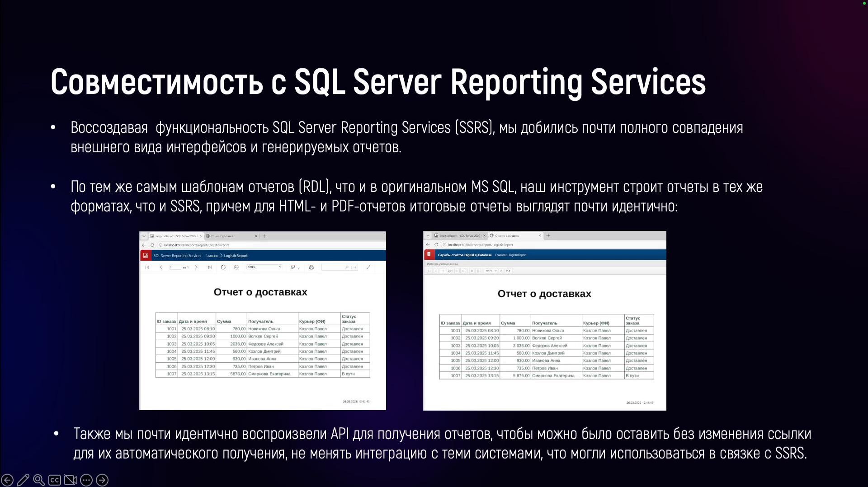868x487 pixels.
Task: Toggle the crossed-out camera icon
Action: point(71,480)
